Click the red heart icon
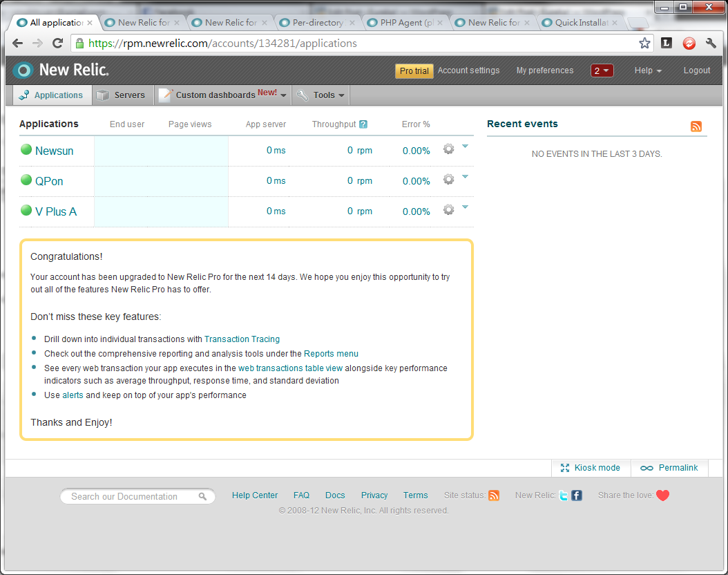This screenshot has width=728, height=575. coord(662,495)
